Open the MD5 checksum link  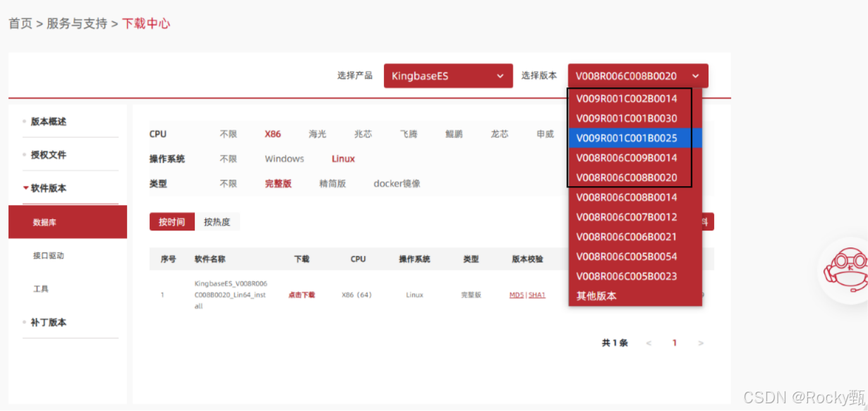pos(517,295)
